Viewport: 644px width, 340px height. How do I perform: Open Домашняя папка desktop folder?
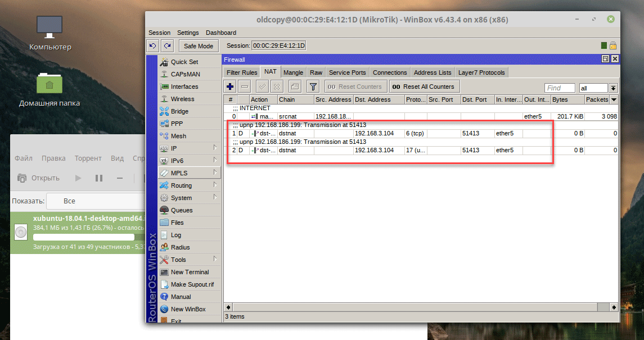tap(49, 90)
